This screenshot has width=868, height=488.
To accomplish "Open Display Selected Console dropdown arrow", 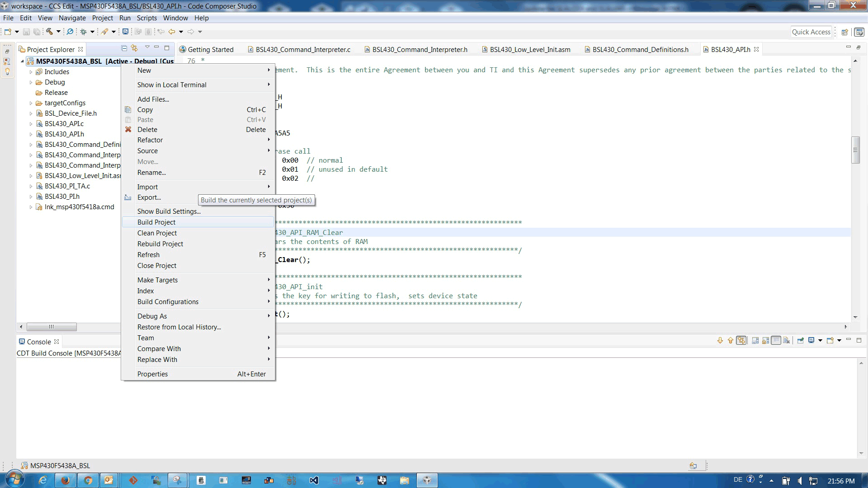I will click(x=820, y=340).
